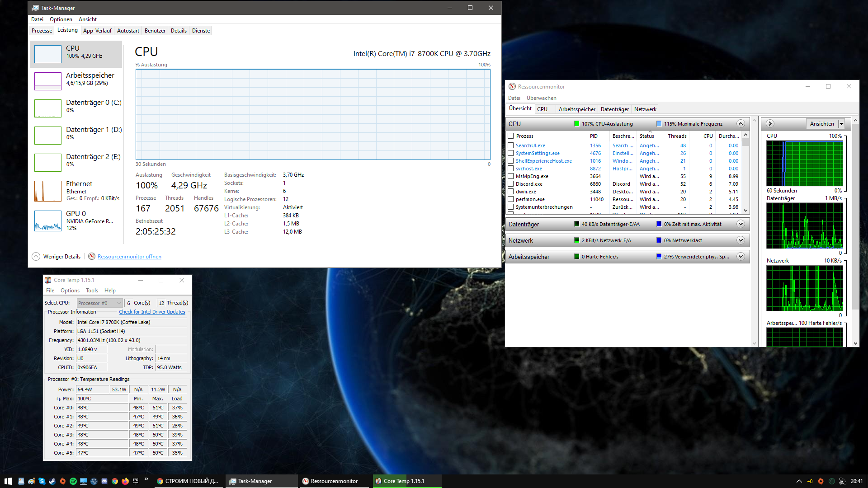Switch to the Details tab in Task-Manager
Image resolution: width=868 pixels, height=488 pixels.
coord(179,31)
